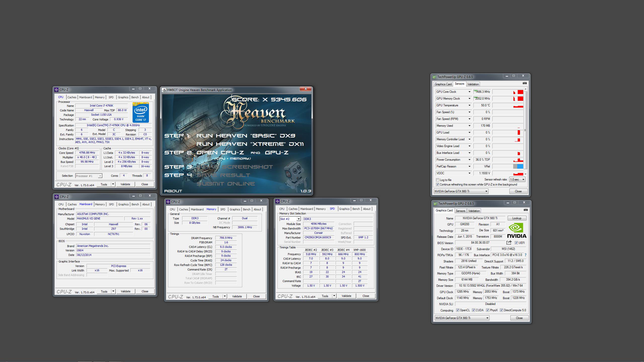Switch to Graphics tab in CPU-Z Memory window
Viewport: 644px width, 362px height.
tap(235, 209)
